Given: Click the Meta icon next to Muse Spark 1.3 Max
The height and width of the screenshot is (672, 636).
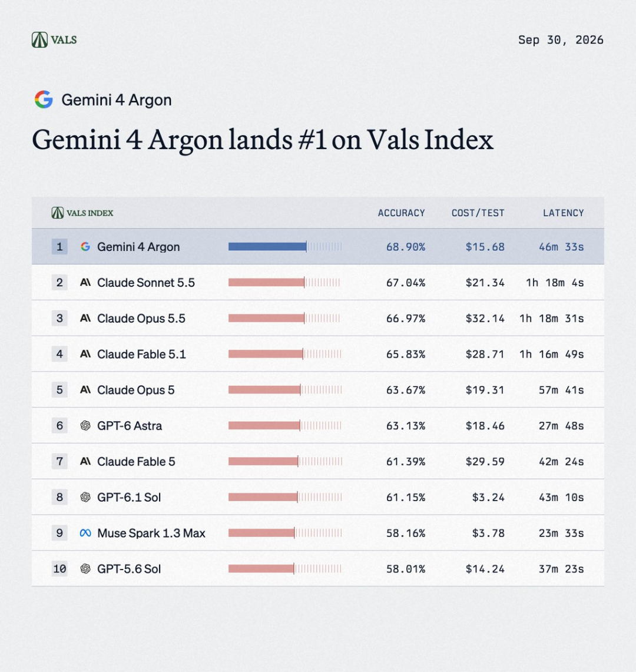Looking at the screenshot, I should [85, 533].
